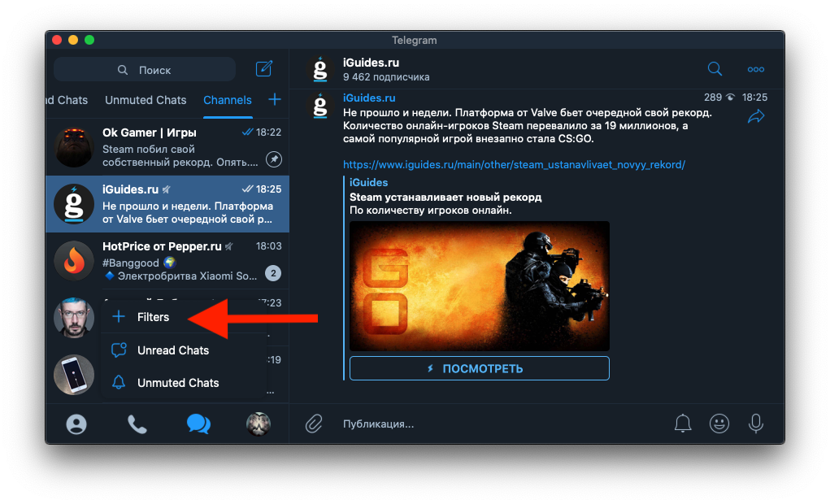Open the HotPrice от Pepper.ru chat
Image resolution: width=830 pixels, height=504 pixels.
(x=167, y=261)
